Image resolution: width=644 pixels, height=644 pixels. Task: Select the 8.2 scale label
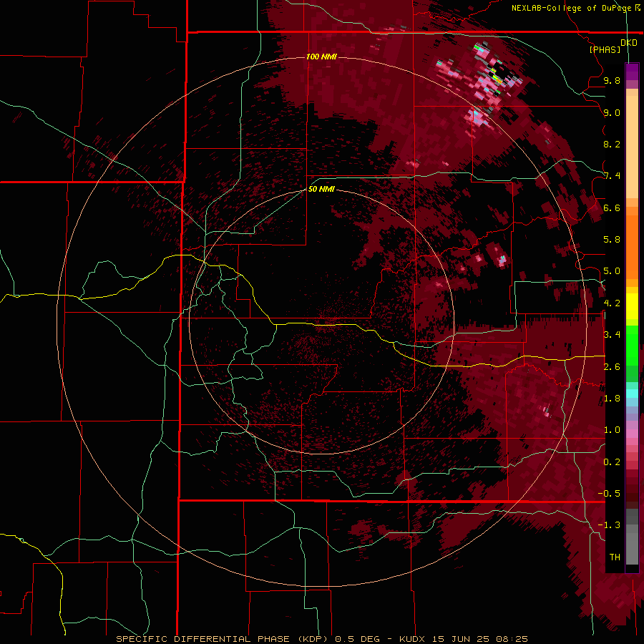click(x=612, y=144)
